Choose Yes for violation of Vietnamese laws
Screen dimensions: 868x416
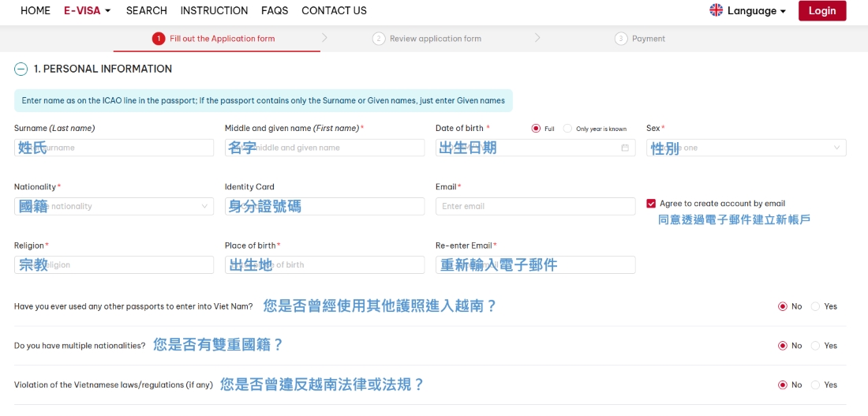815,385
